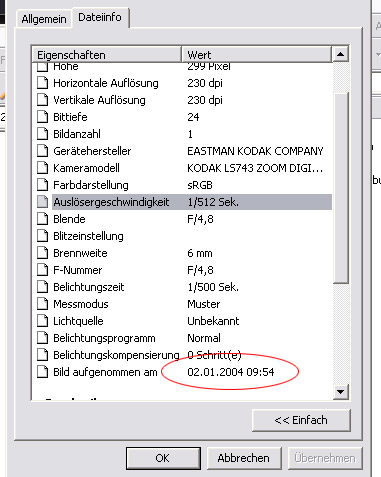Click the document icon beside Lichtquelle
The image size is (381, 477).
(42, 321)
